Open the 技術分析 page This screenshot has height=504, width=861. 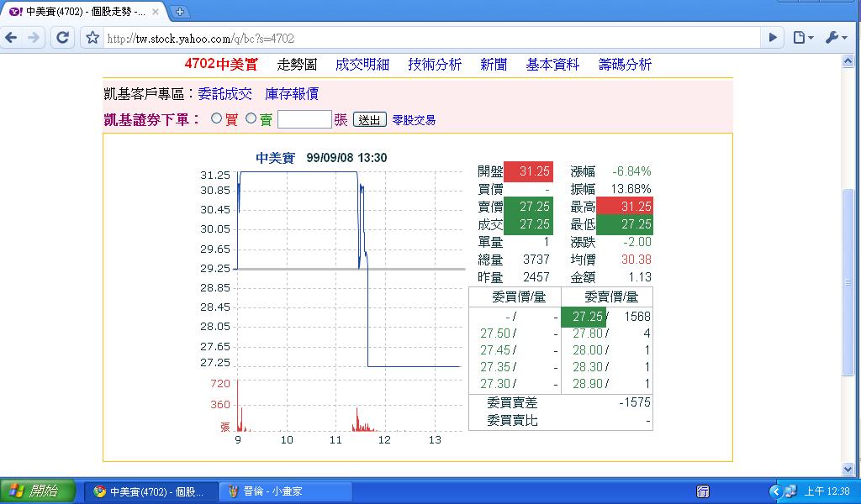(435, 65)
